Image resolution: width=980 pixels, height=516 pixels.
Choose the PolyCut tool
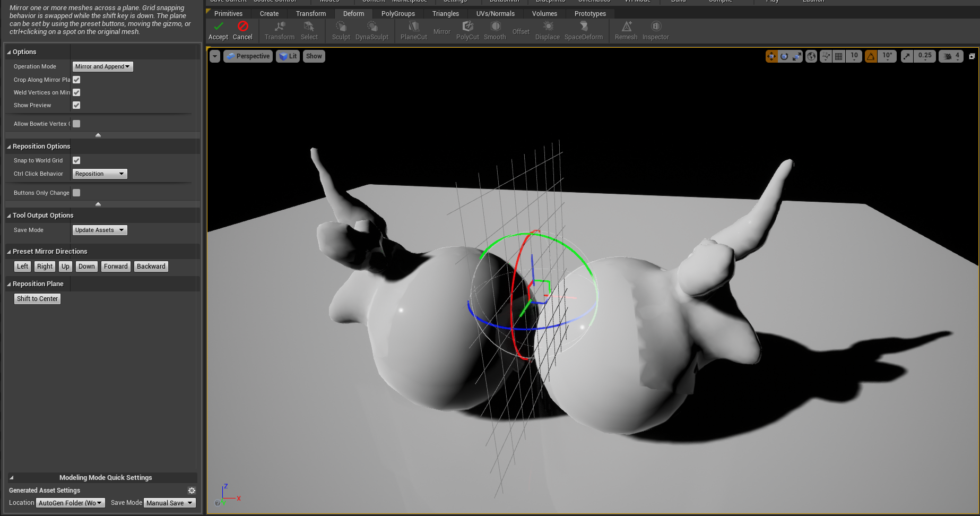[467, 30]
